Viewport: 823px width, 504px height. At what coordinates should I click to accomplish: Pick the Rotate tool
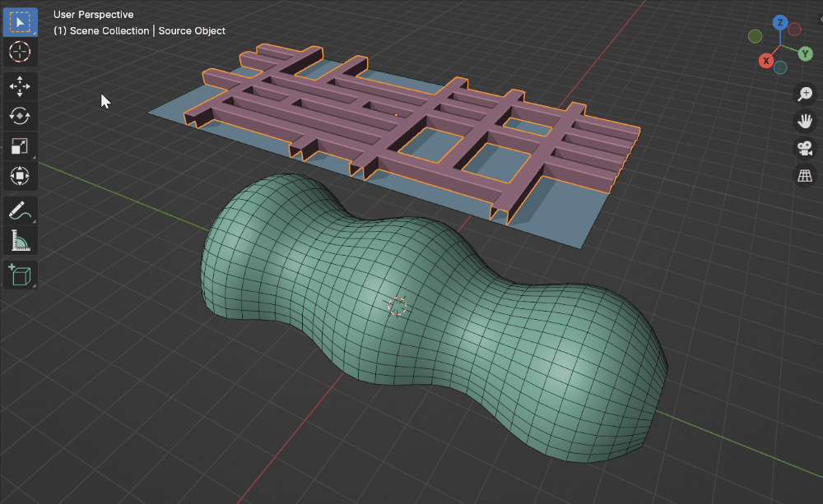tap(20, 116)
